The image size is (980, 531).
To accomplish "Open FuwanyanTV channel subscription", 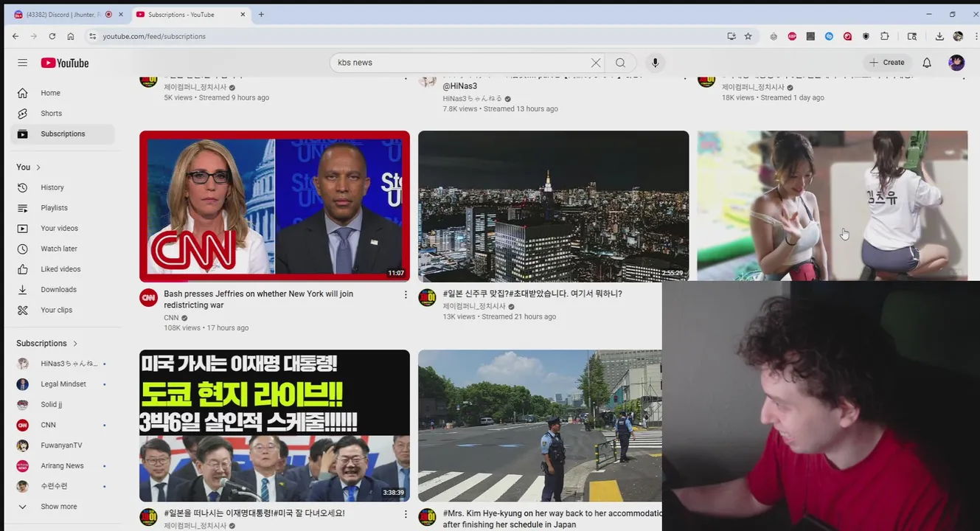I will click(63, 445).
